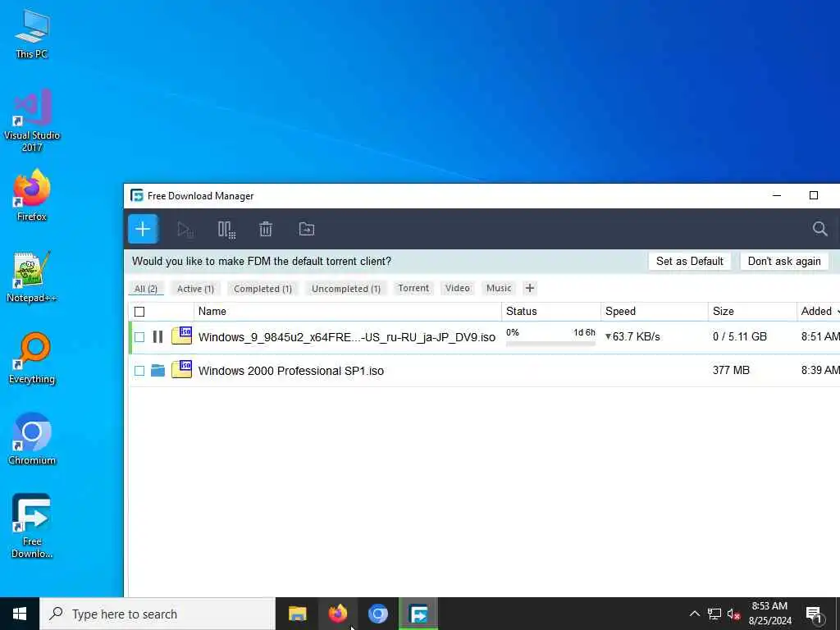Open folder icon for Windows 2000 Professional SP1.iso
Viewport: 840px width, 630px height.
point(157,370)
